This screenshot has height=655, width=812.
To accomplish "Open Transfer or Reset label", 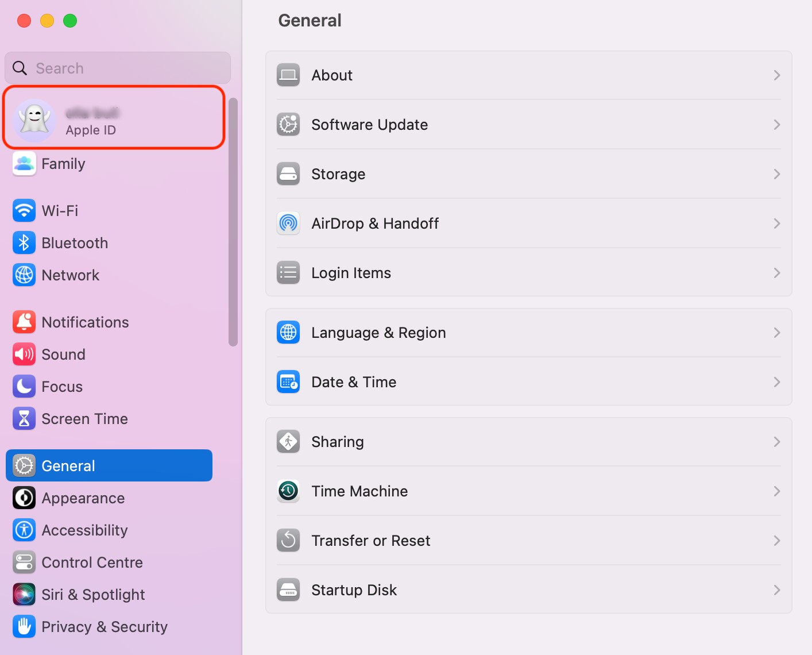I will [x=370, y=541].
